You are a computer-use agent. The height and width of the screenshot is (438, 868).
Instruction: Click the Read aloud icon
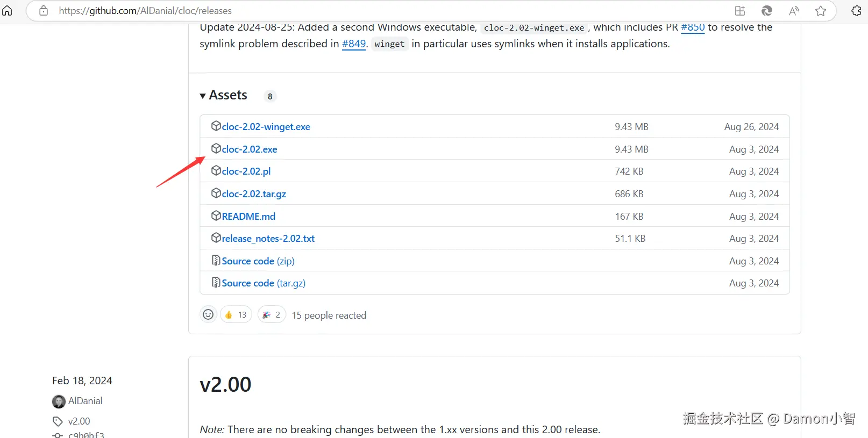coord(794,11)
